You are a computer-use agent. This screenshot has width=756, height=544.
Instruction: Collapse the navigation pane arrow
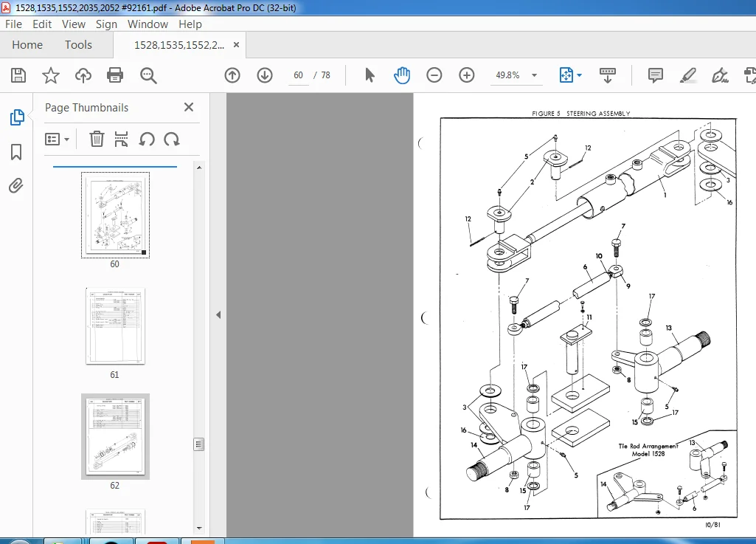[x=218, y=314]
